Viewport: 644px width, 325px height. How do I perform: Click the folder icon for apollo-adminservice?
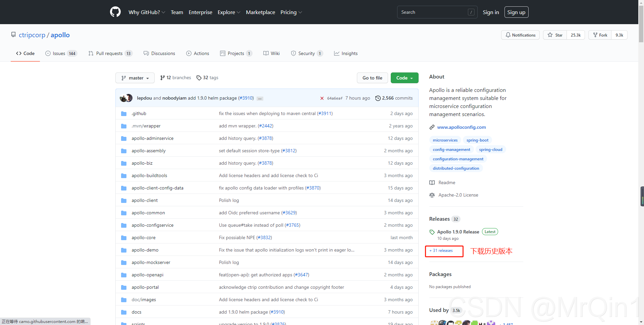(124, 139)
